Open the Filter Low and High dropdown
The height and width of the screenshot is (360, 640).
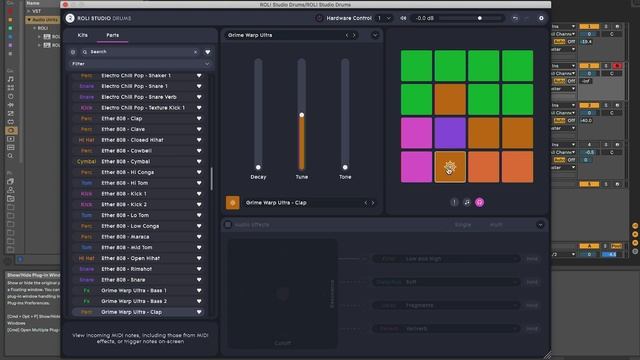pos(446,259)
